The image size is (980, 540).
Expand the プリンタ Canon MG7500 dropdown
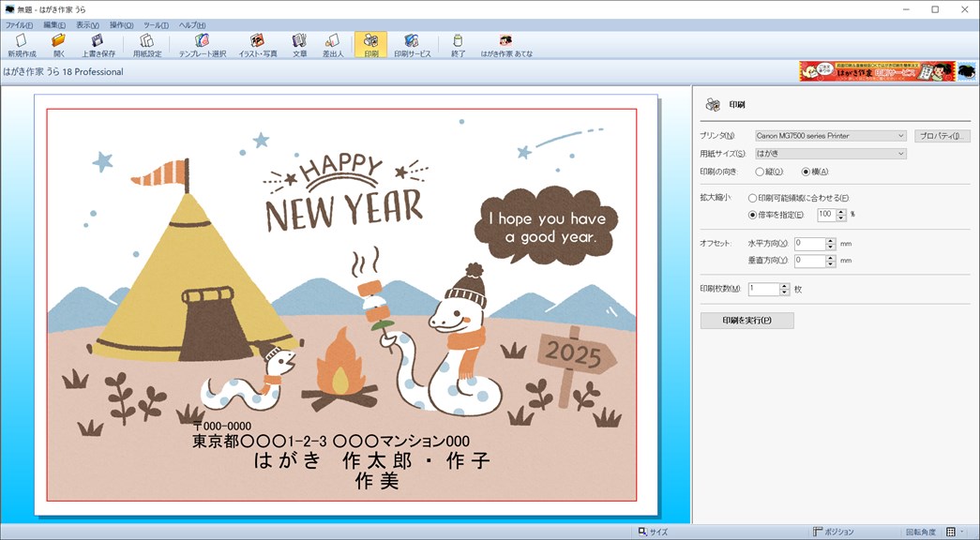900,136
